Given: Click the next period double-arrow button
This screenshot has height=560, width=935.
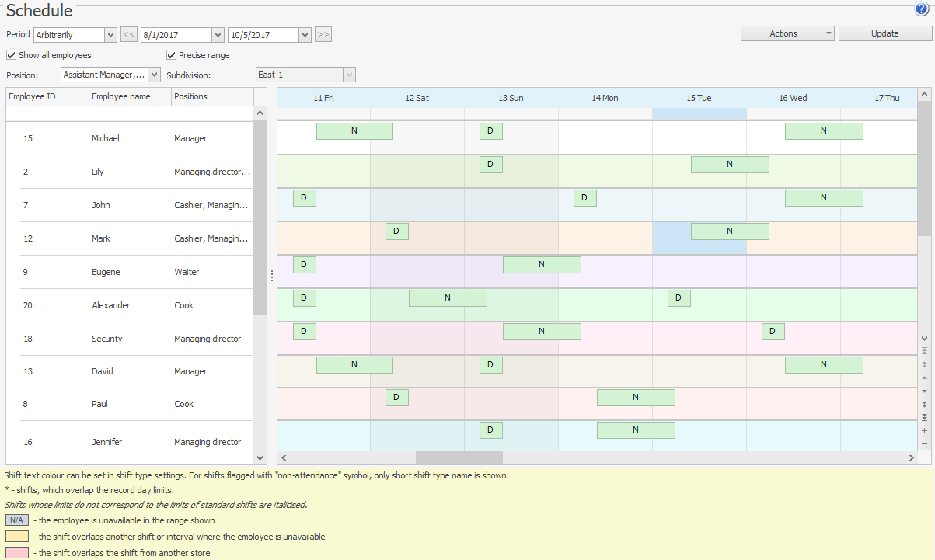Looking at the screenshot, I should tap(323, 34).
